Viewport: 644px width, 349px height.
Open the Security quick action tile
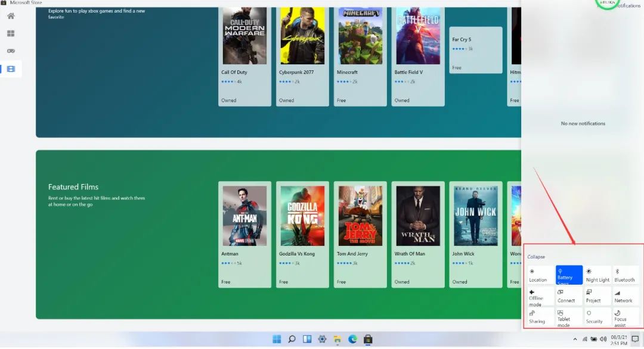click(x=597, y=317)
